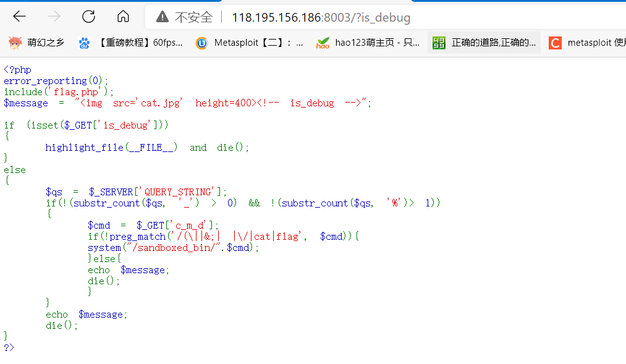Click the warning triangle in the address bar
This screenshot has width=626, height=364.
(x=163, y=17)
